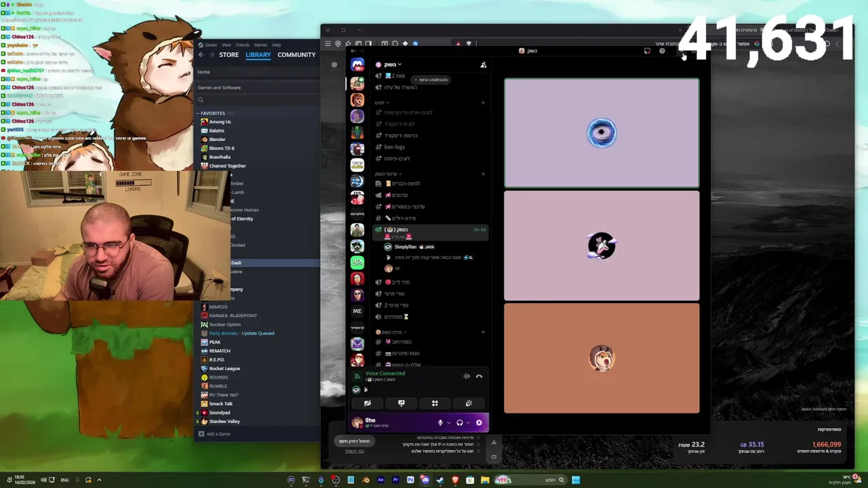
Task: Open Discord user settings gear
Action: tap(479, 423)
